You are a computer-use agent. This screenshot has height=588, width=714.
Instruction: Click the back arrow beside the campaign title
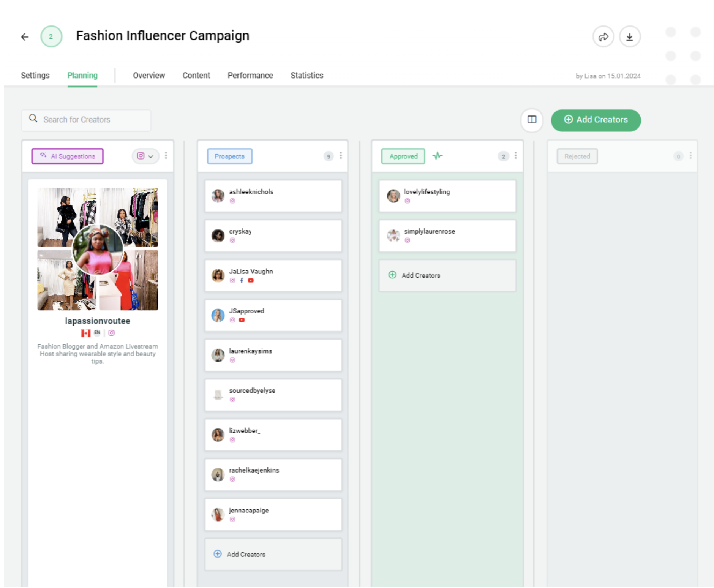click(x=24, y=36)
